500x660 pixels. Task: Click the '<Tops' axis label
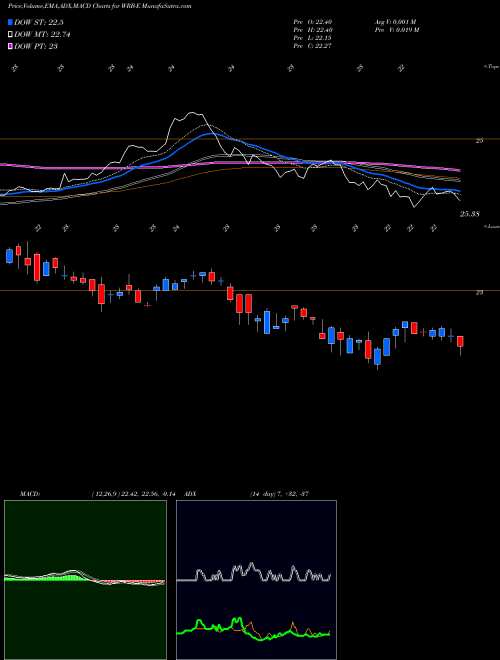(492, 67)
